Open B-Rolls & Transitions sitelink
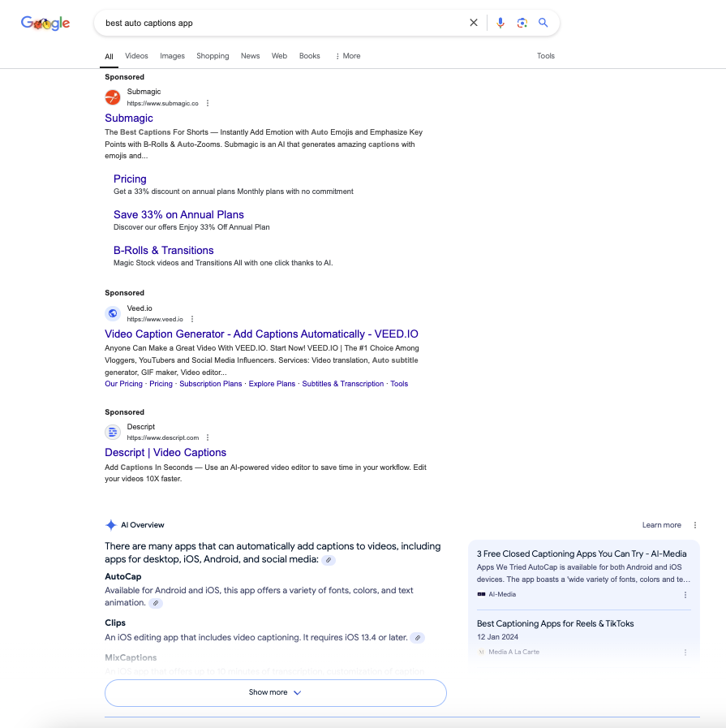The image size is (726, 728). [164, 250]
